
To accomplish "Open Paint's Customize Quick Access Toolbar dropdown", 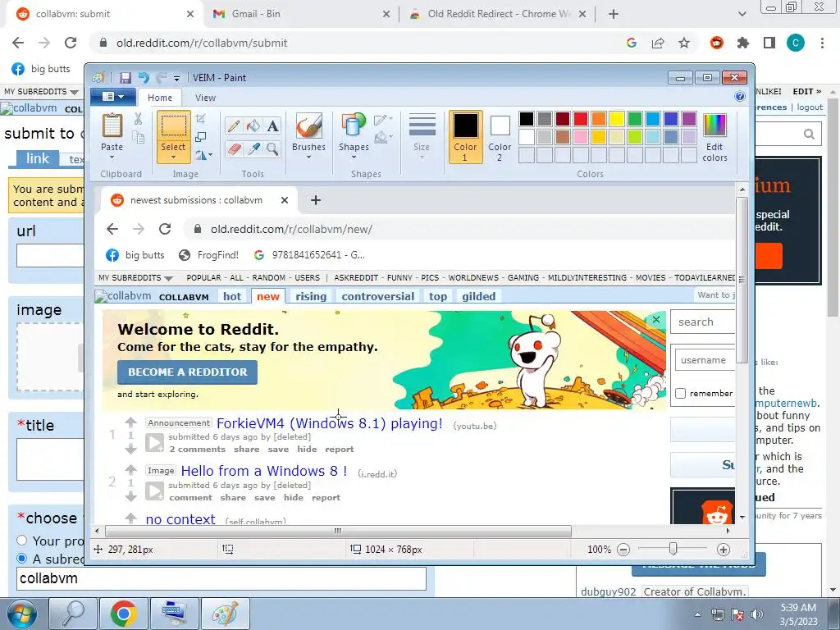I will click(176, 78).
